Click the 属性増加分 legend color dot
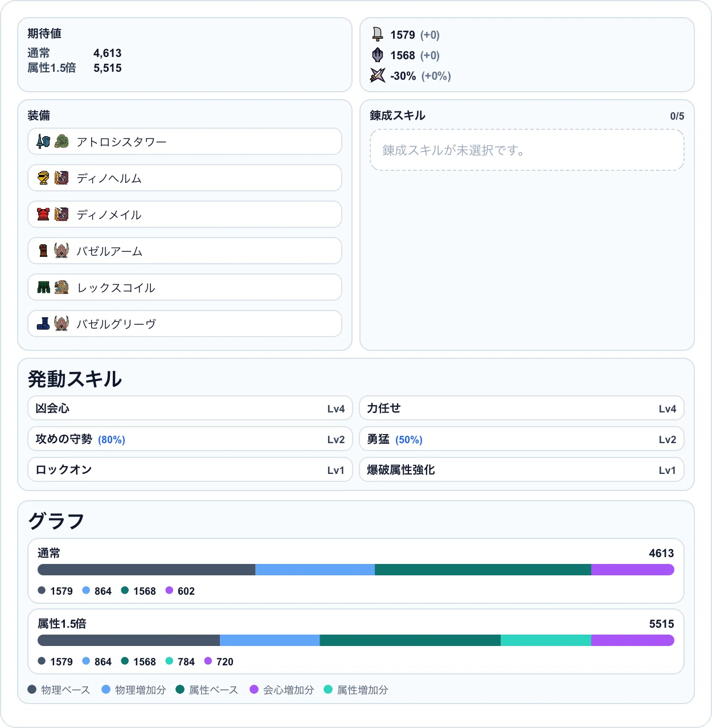712x728 pixels. pyautogui.click(x=328, y=689)
